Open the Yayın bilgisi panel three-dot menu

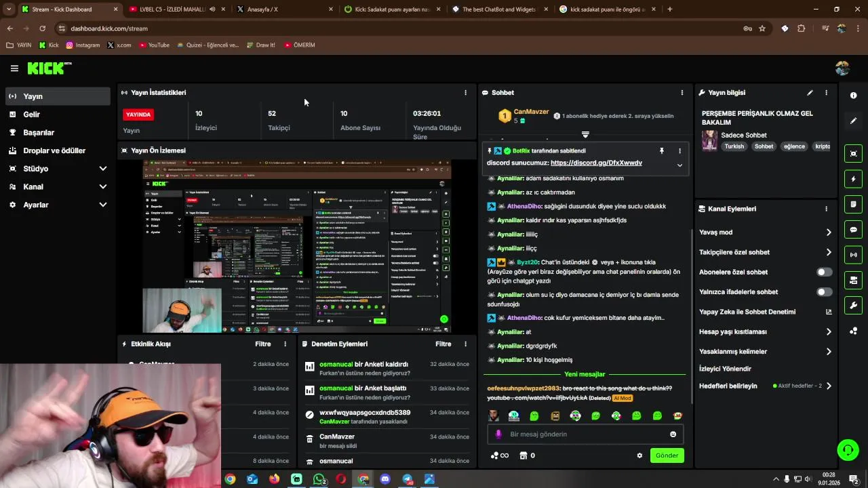[x=826, y=93]
